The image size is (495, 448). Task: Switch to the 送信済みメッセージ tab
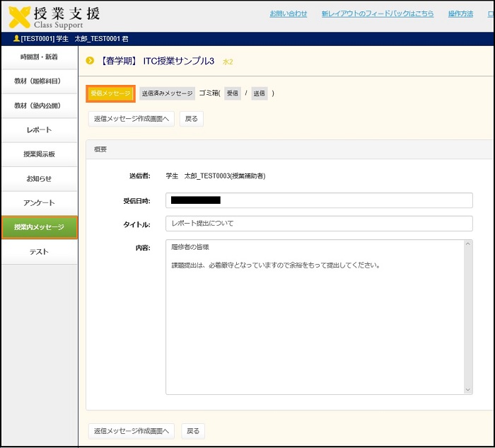(x=167, y=93)
